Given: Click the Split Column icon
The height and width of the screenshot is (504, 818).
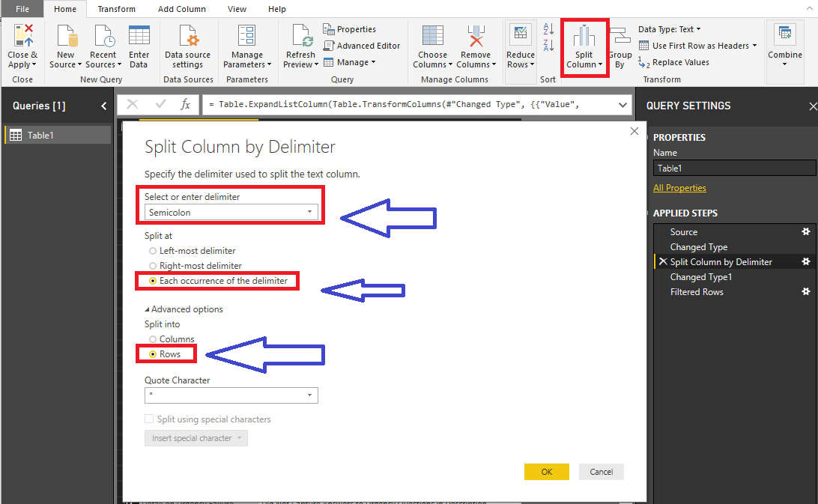Looking at the screenshot, I should 584,37.
